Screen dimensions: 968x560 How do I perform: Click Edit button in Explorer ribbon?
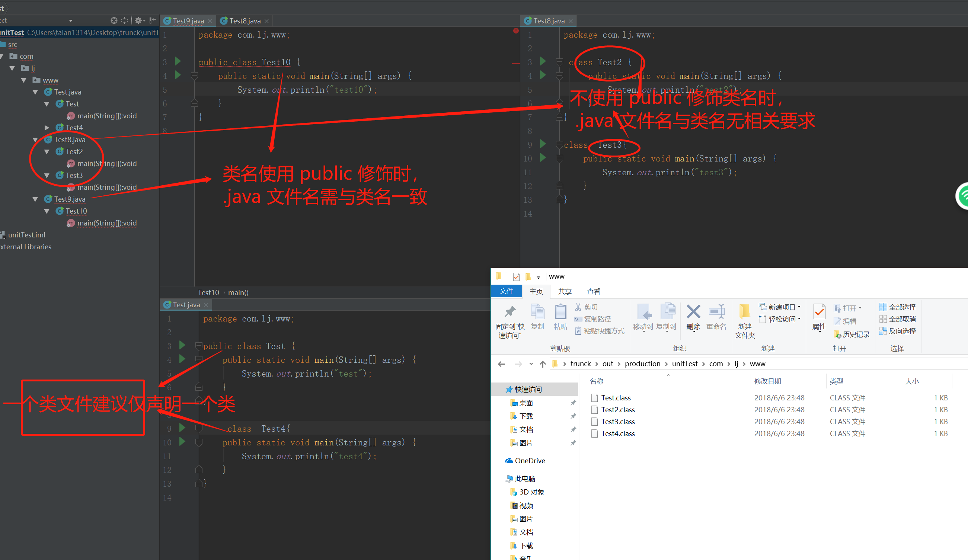(x=845, y=321)
